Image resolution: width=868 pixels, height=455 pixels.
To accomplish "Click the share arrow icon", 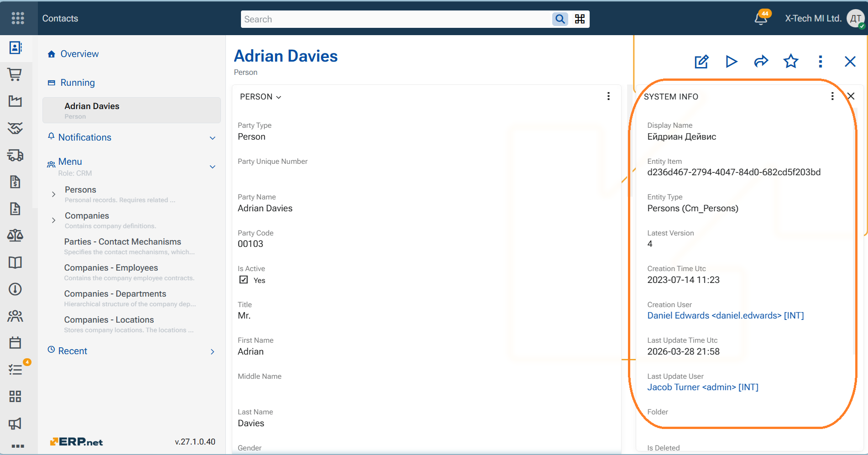I will tap(761, 62).
